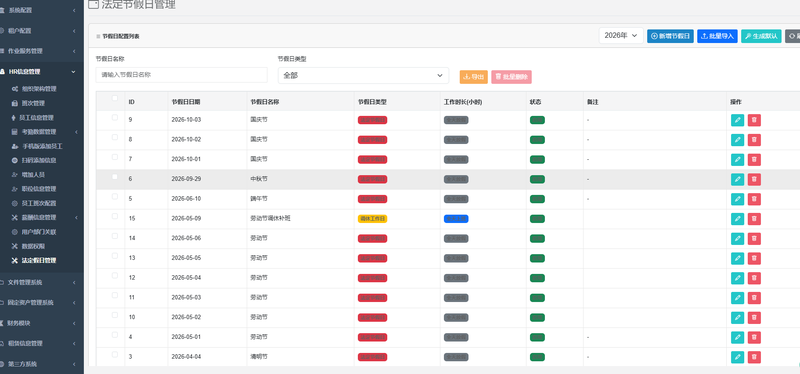Delete the holiday row dated 2026-10-03
Viewport: 800px width, 374px height.
click(x=754, y=120)
